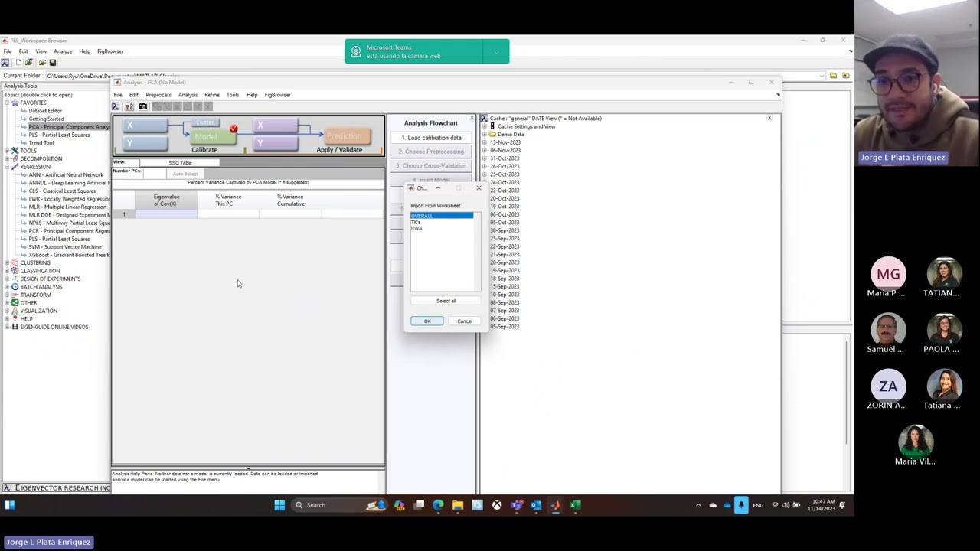Click OK in Import From Worksheet dialog
The width and height of the screenshot is (980, 551).
[x=427, y=321]
